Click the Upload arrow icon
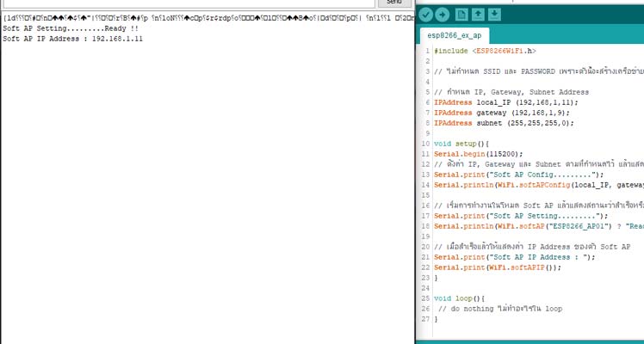 click(443, 15)
